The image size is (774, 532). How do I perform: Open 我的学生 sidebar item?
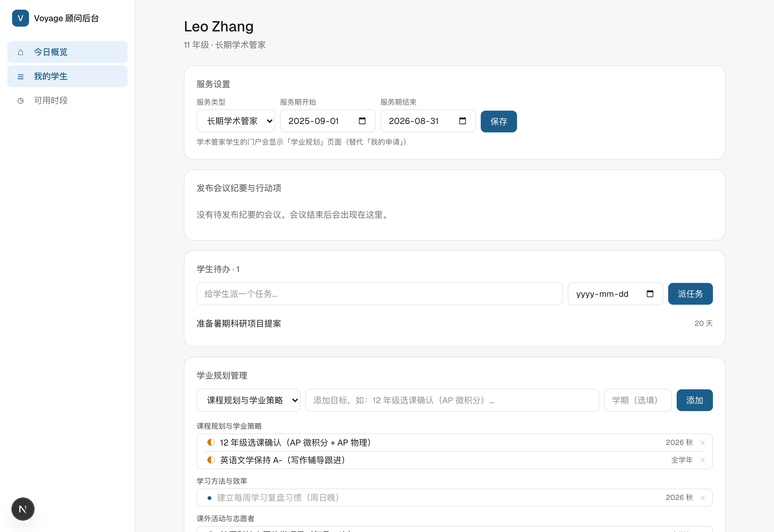coord(67,76)
